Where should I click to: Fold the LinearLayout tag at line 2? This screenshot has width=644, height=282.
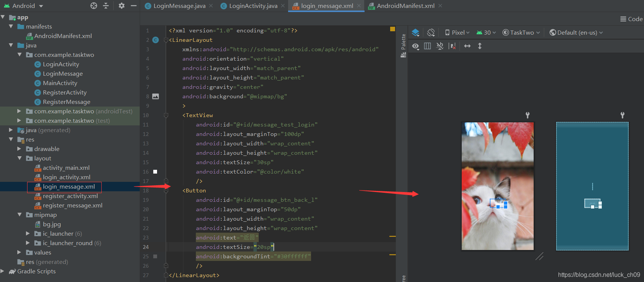click(166, 40)
